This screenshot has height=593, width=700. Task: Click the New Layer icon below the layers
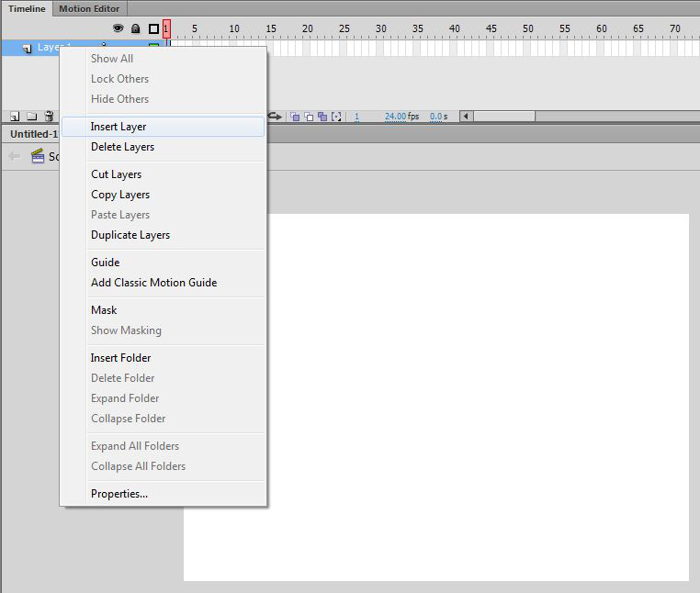(x=15, y=117)
